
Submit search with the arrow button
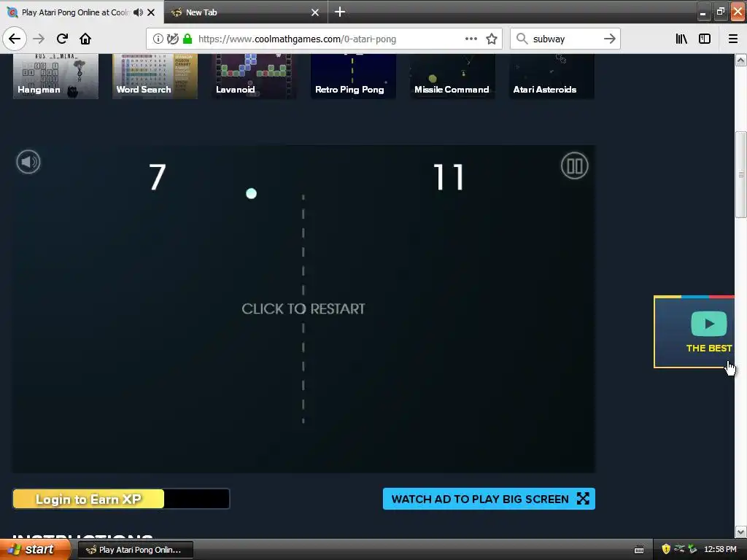tap(609, 39)
